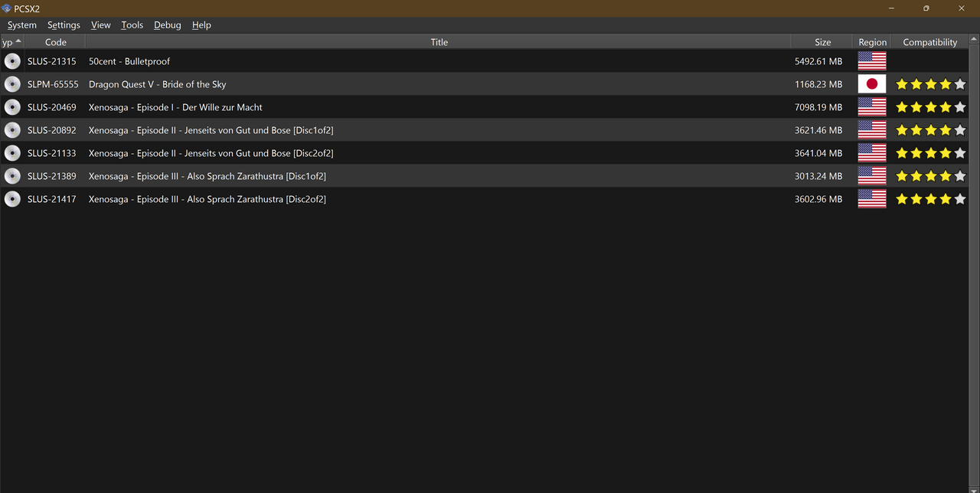Click compatibility stars in SLUS-21417 row
This screenshot has width=980, height=493.
(x=931, y=199)
